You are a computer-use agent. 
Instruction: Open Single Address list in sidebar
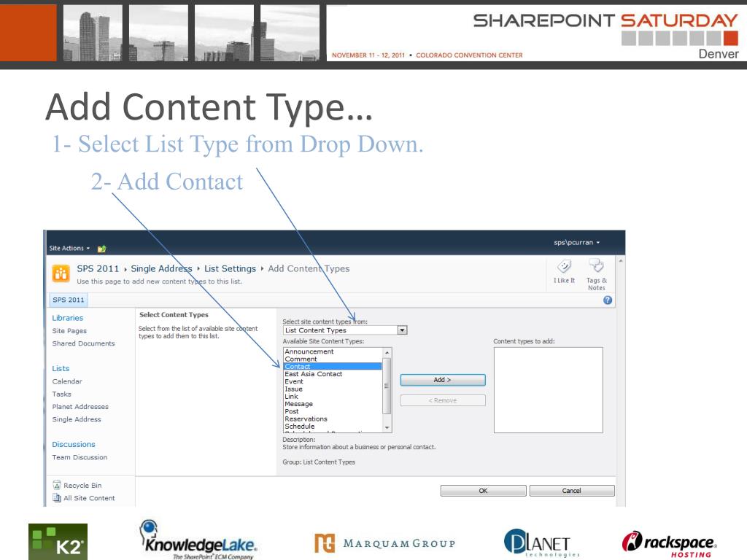(77, 419)
